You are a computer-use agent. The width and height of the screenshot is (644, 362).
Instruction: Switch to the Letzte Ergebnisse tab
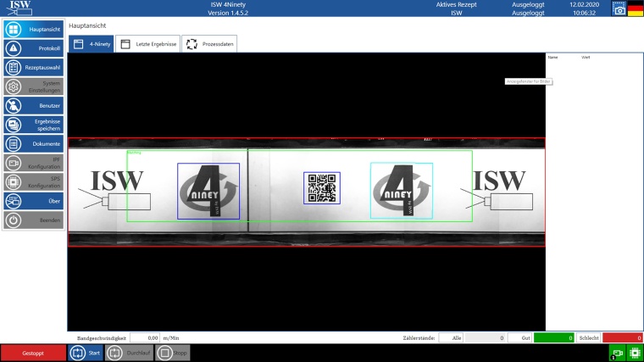click(148, 44)
